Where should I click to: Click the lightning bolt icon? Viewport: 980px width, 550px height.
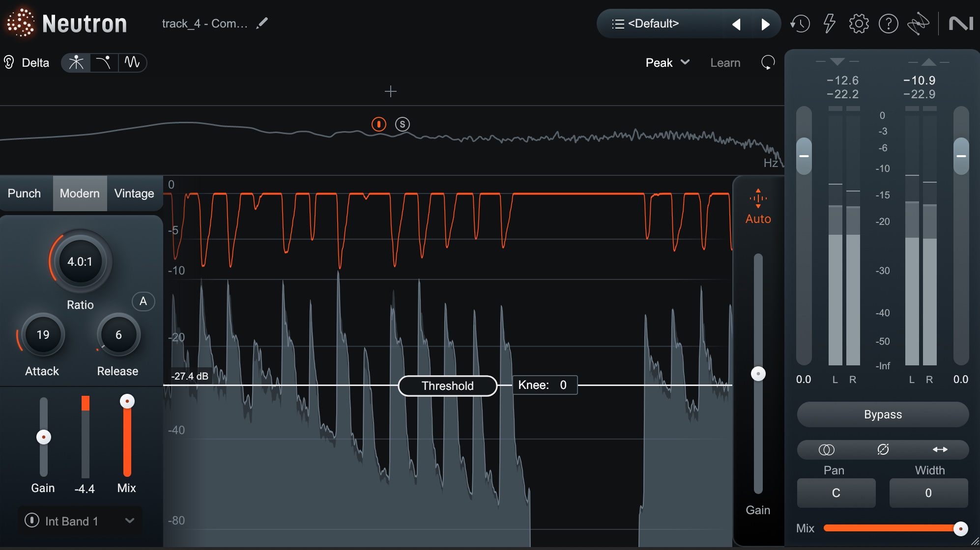830,24
